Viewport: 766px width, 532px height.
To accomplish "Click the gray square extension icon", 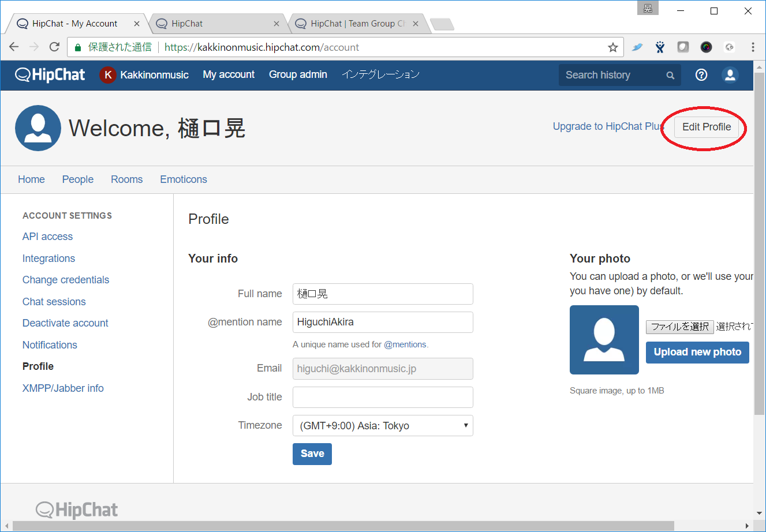I will point(683,47).
